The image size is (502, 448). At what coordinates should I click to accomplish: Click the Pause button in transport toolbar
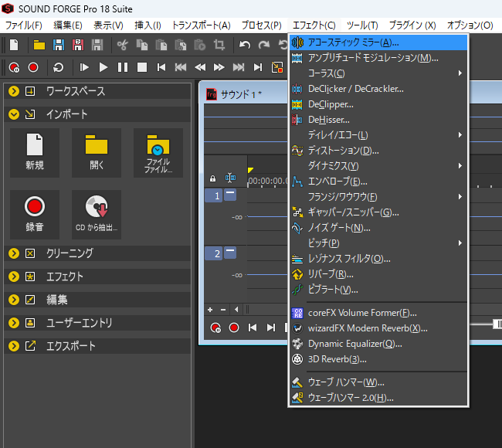coord(123,67)
